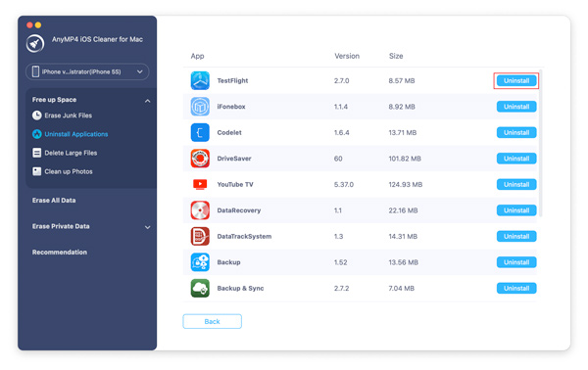Click the DataTrackSystem app name

[244, 236]
